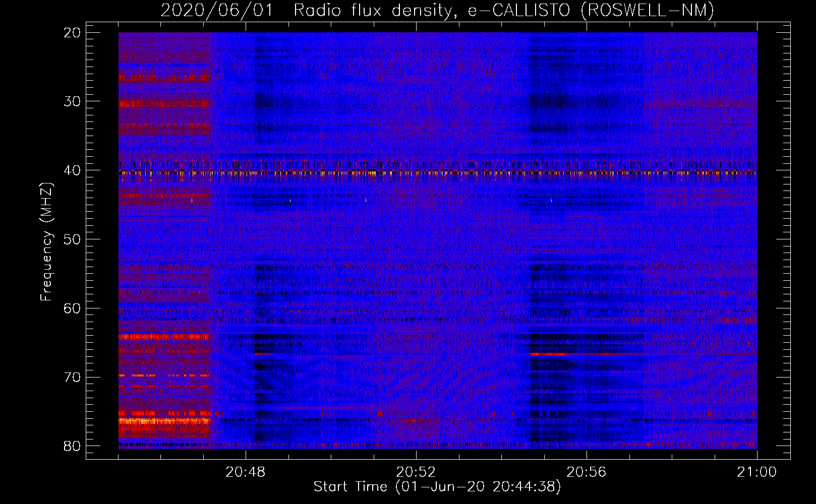This screenshot has width=816, height=504.
Task: Click the '20:52' time tick label
Action: [x=416, y=472]
